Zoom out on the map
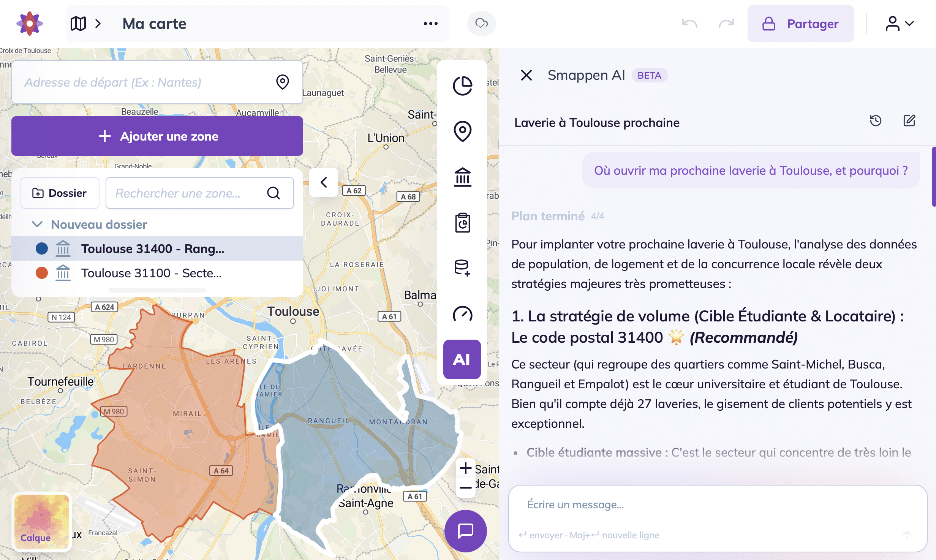 [465, 488]
